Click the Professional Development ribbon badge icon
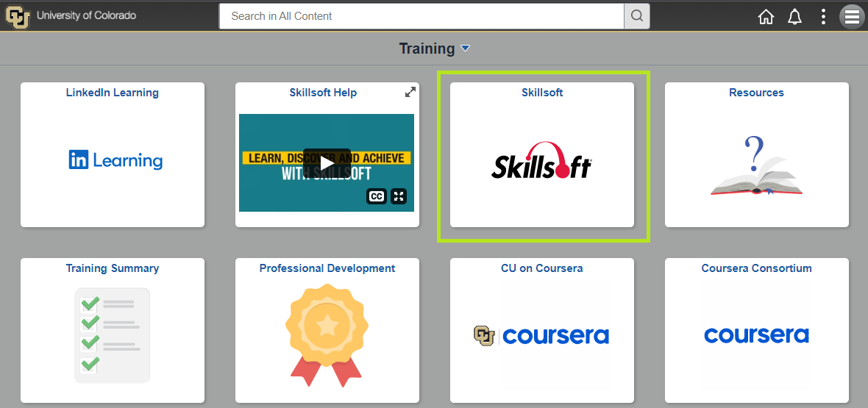Image resolution: width=868 pixels, height=408 pixels. pyautogui.click(x=327, y=335)
